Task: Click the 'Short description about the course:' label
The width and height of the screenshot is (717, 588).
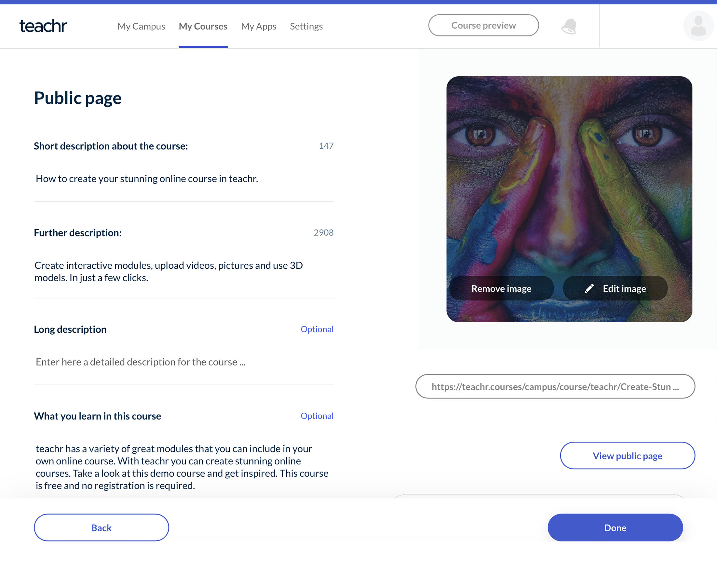Action: tap(111, 146)
